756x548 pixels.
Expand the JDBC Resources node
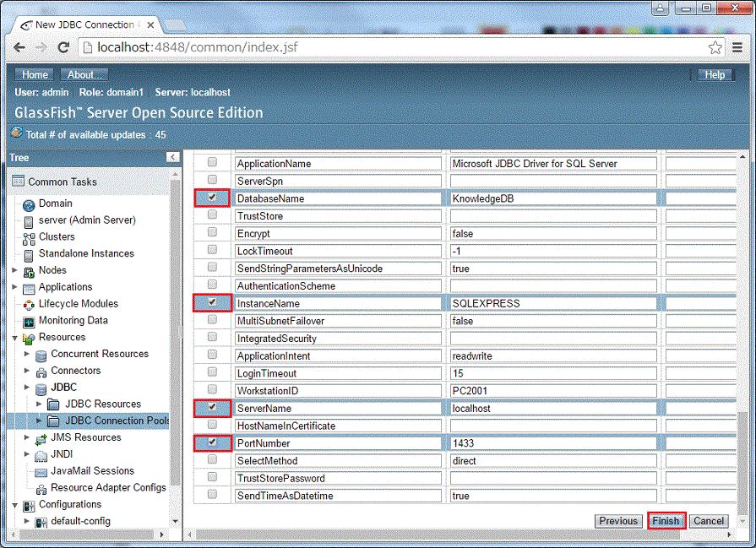[40, 404]
